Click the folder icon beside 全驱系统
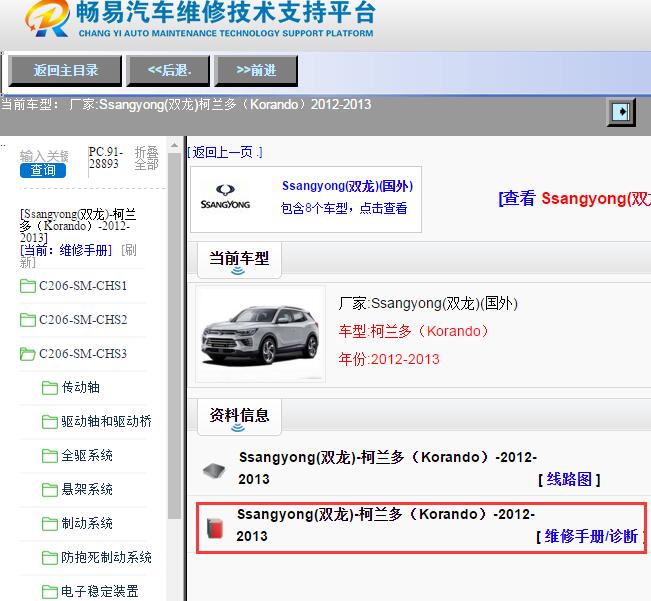 (x=50, y=456)
